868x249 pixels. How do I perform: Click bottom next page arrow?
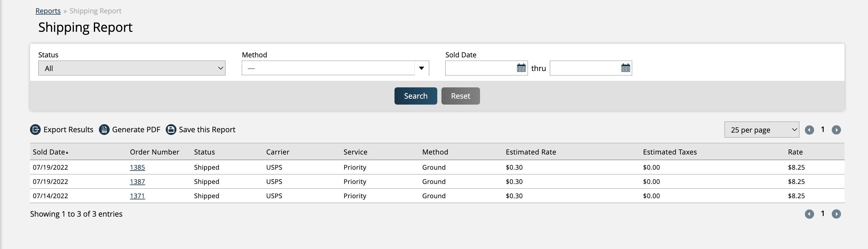coord(836,214)
